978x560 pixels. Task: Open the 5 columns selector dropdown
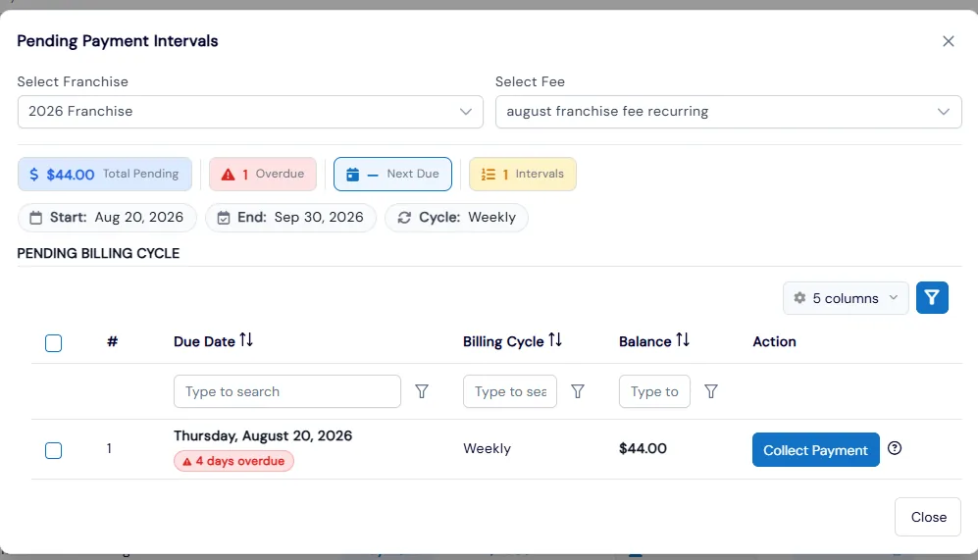(x=846, y=298)
